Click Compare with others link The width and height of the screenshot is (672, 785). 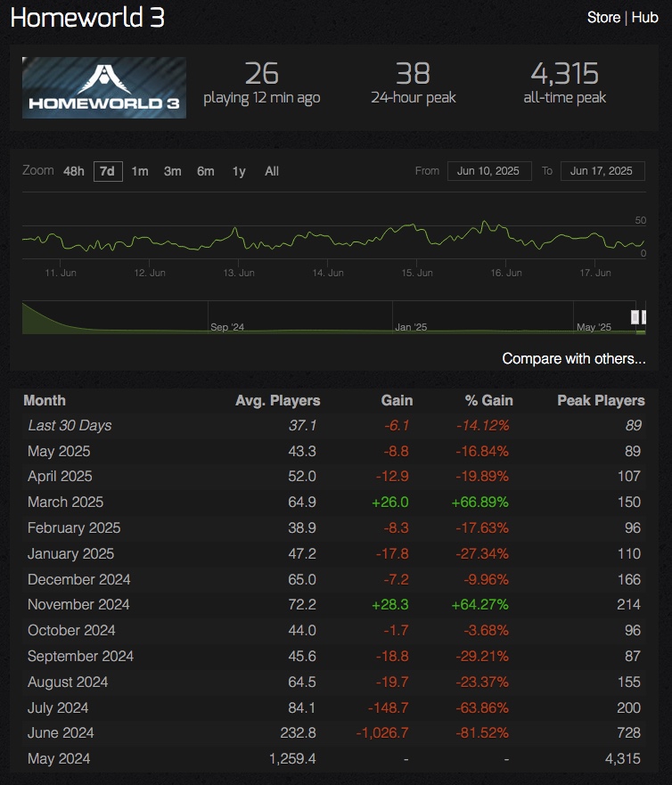point(573,358)
